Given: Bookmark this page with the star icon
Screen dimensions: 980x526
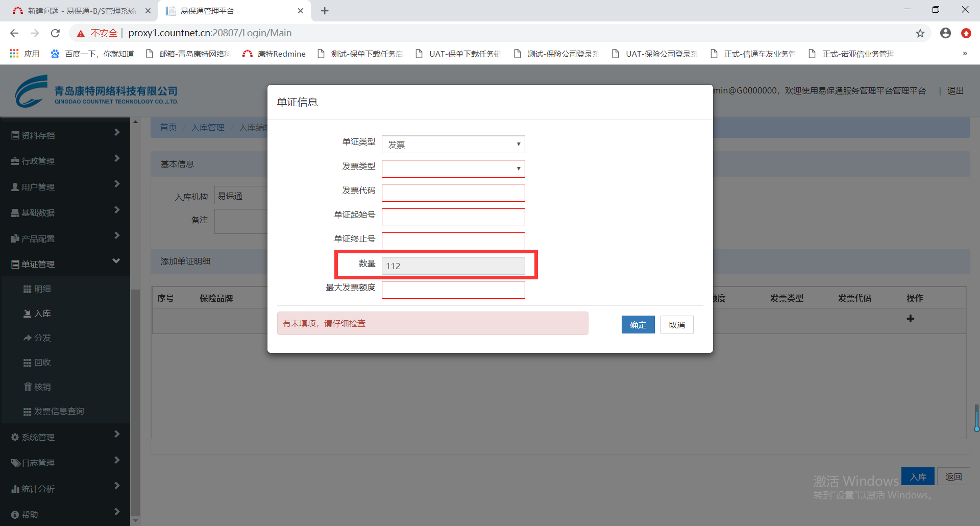Looking at the screenshot, I should pyautogui.click(x=920, y=33).
